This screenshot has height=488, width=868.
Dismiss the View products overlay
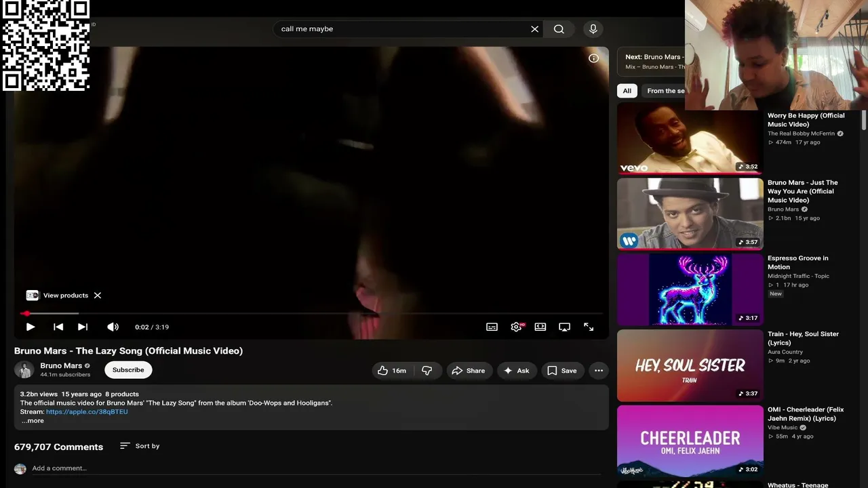(98, 296)
